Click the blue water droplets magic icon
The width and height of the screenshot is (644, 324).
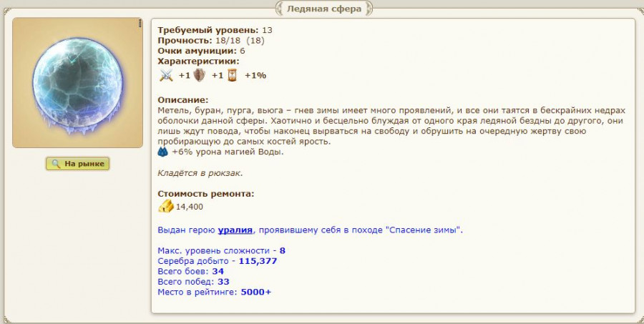162,152
